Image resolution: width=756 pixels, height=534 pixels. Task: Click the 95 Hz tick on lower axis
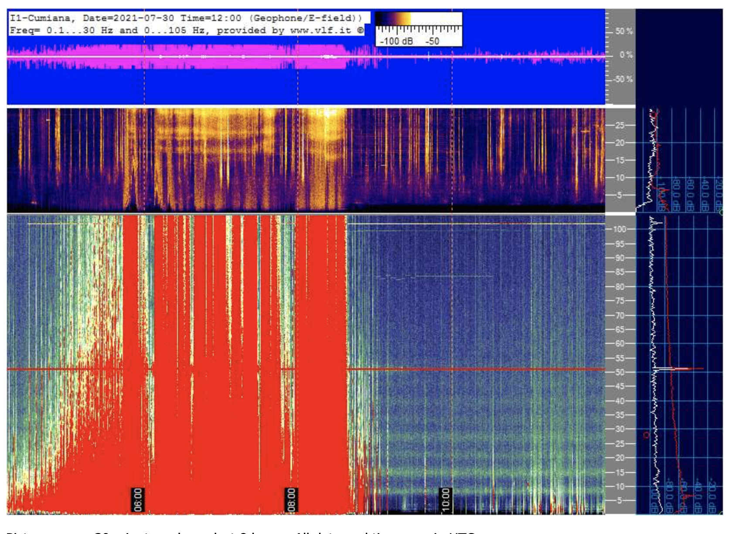click(620, 244)
